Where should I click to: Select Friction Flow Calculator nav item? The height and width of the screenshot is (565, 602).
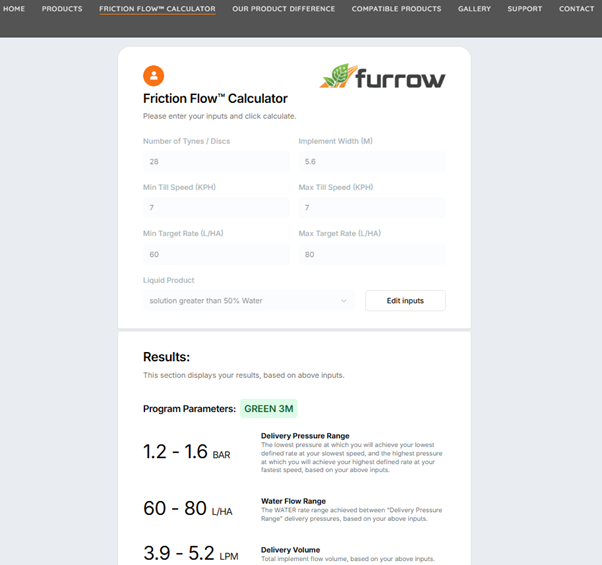pos(157,9)
